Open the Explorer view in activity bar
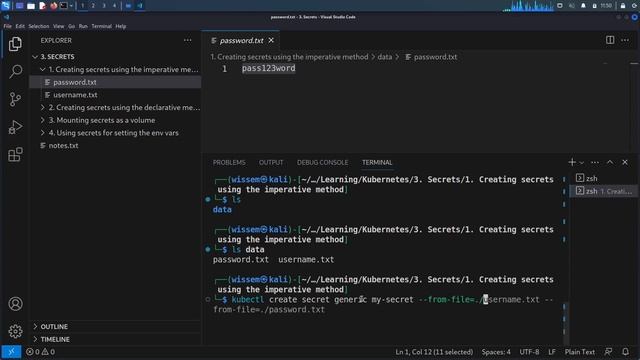Screen dimensions: 640x360 [x=15, y=44]
